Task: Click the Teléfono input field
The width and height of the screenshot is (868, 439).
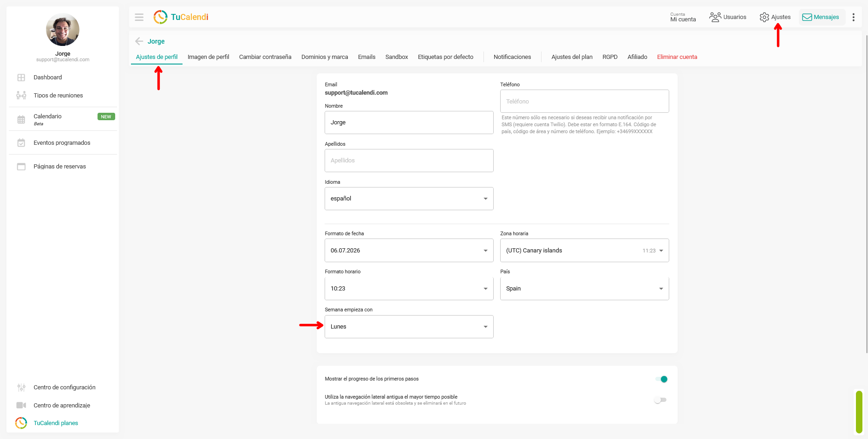Action: [x=584, y=101]
